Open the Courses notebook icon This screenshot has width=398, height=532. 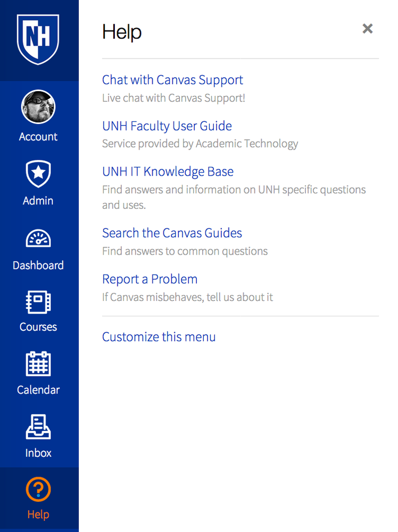[38, 302]
